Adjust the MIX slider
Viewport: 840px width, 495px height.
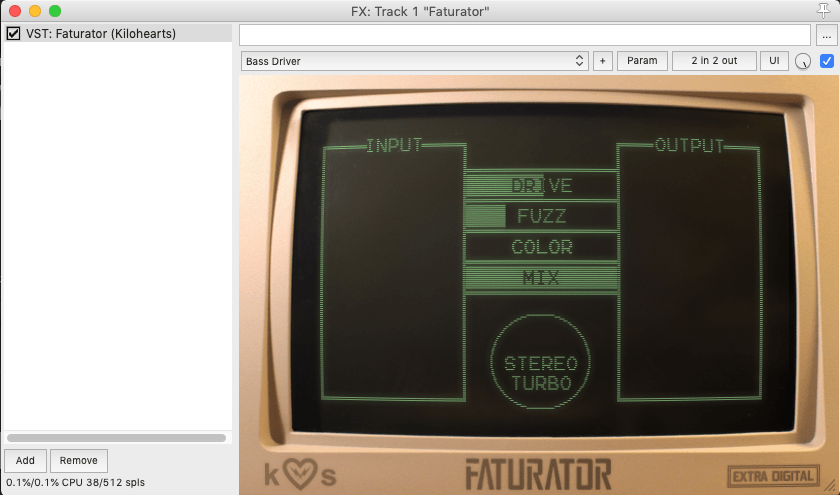coord(541,278)
